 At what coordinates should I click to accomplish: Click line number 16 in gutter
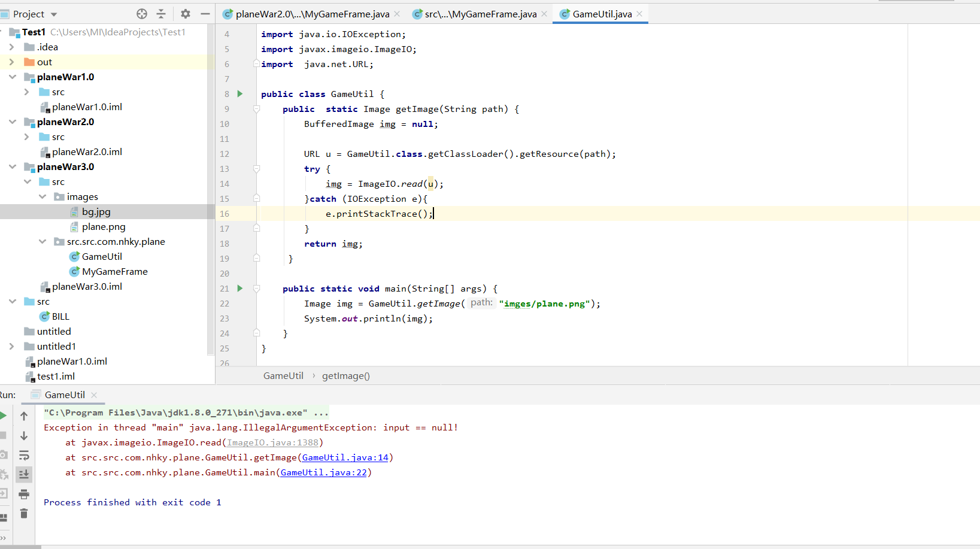pos(224,214)
